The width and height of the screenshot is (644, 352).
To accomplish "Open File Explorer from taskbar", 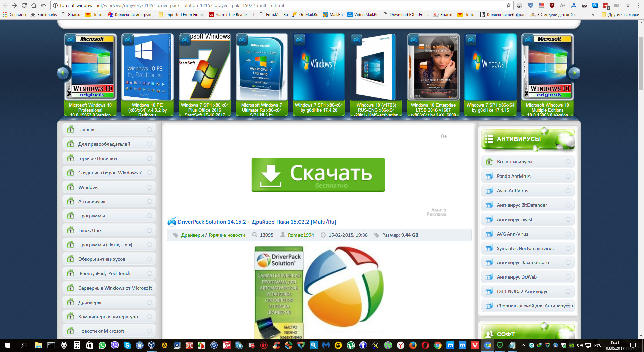I will [x=38, y=345].
